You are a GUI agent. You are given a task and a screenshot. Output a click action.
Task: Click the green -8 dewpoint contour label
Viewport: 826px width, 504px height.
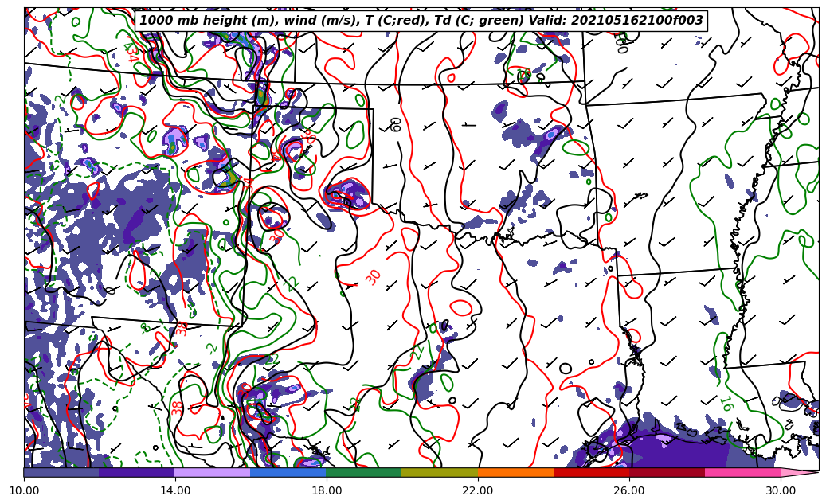146,328
